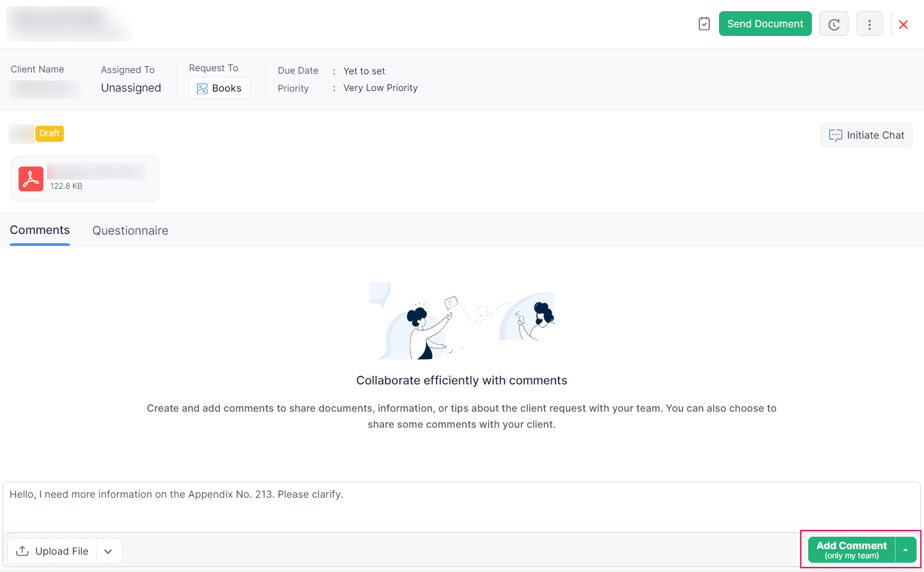
Task: Expand the Add Comment visibility arrow
Action: point(905,550)
